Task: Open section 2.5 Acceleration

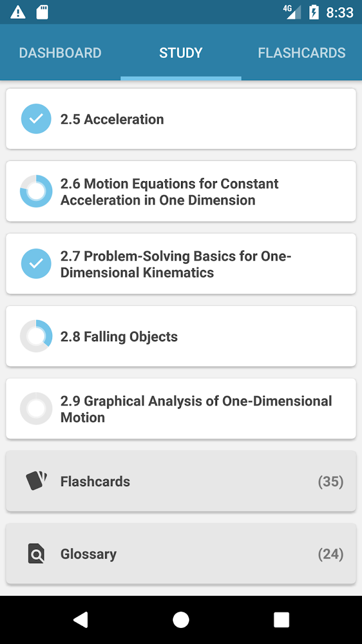Action: (181, 119)
